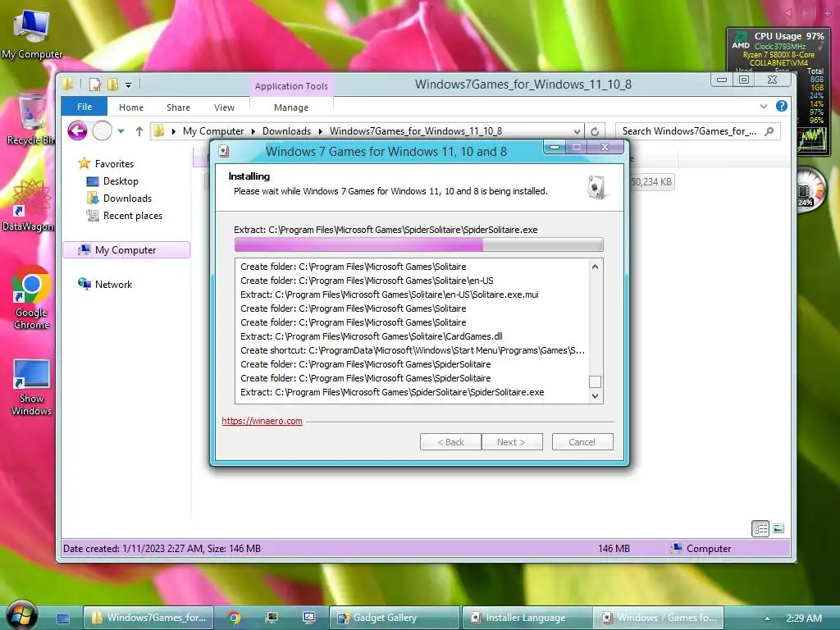Screen dimensions: 840x630
Task: Click the installer card icon in header
Action: 597,187
